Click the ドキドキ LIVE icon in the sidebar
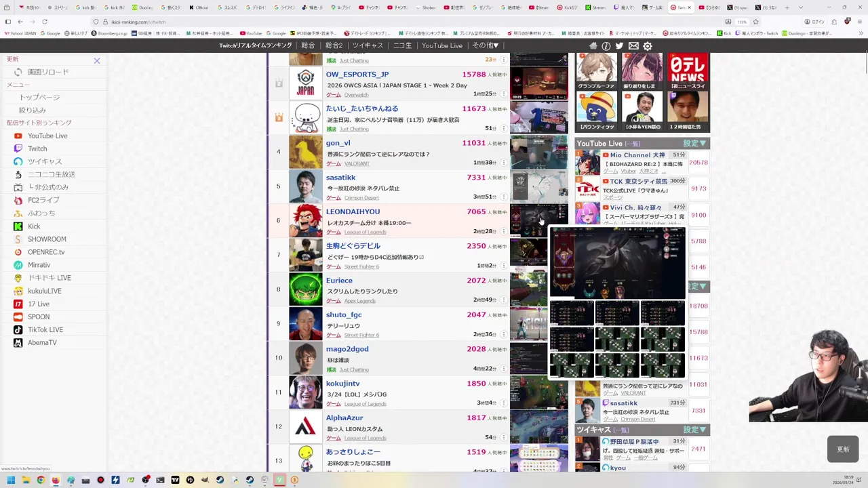868x488 pixels. click(18, 278)
